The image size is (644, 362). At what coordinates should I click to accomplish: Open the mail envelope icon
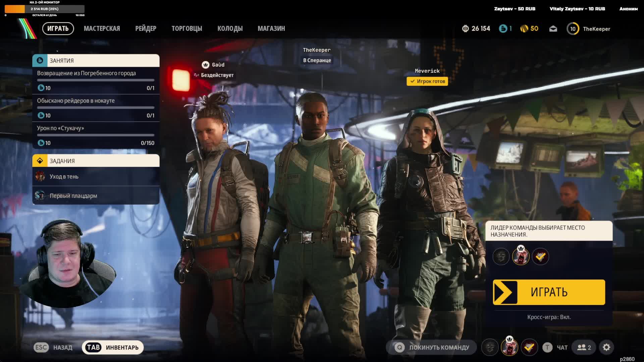(x=553, y=29)
